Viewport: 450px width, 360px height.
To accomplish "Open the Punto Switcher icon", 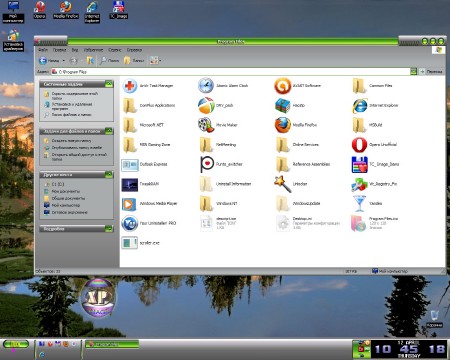I will (206, 164).
